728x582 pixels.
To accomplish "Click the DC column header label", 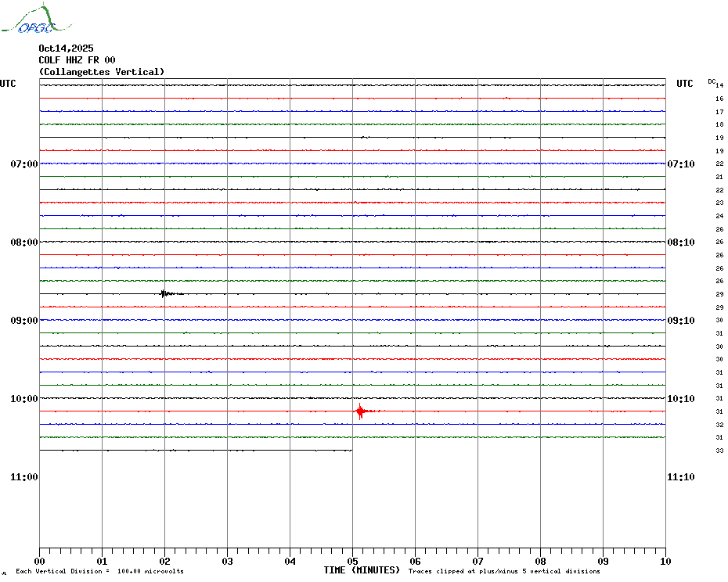I will pyautogui.click(x=712, y=81).
